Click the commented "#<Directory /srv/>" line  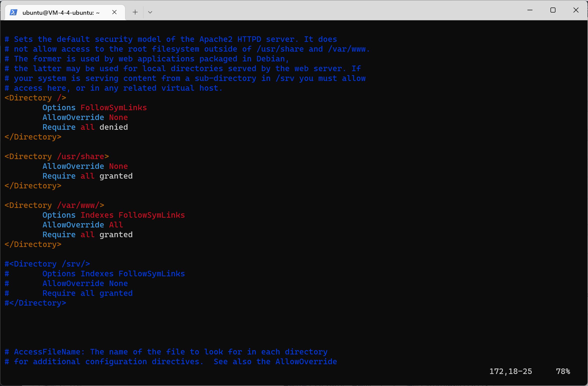pyautogui.click(x=47, y=264)
